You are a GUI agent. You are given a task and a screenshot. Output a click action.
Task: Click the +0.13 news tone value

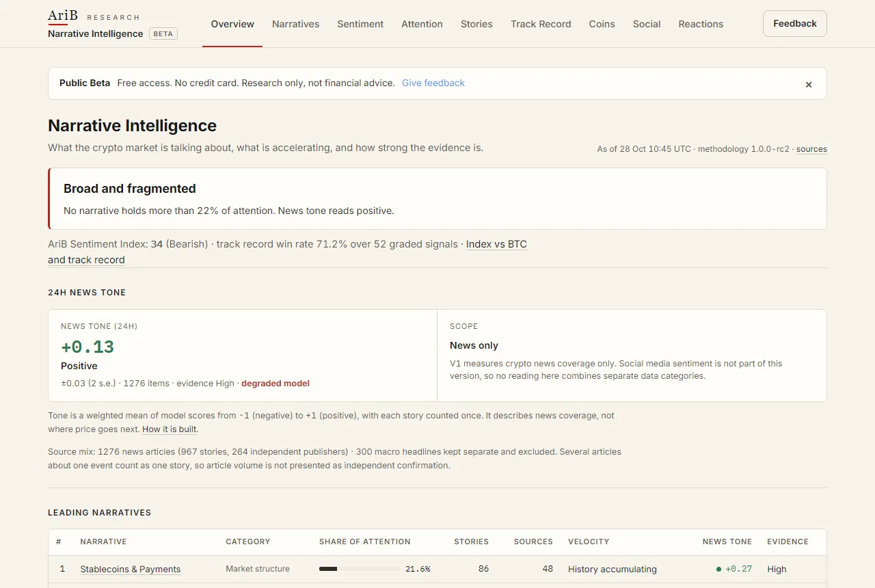(x=87, y=347)
